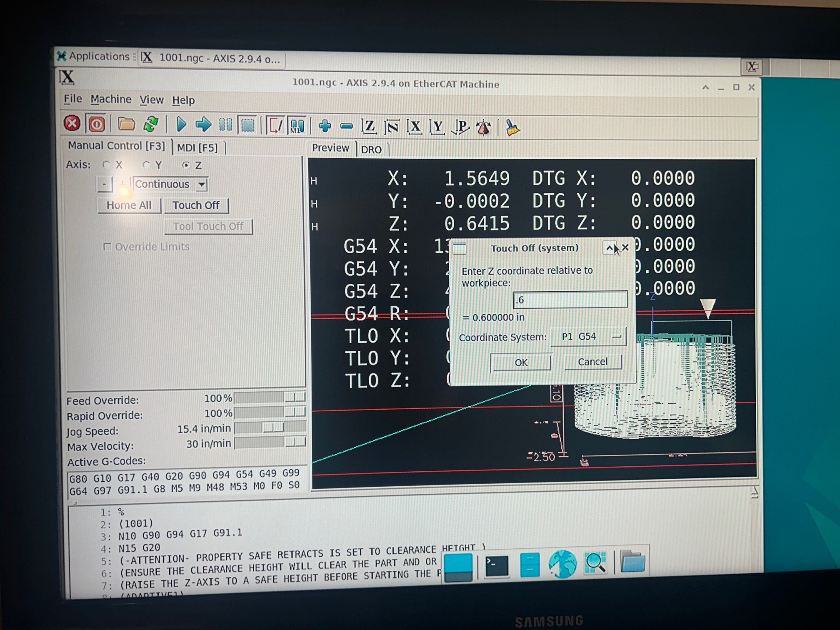840x630 pixels.
Task: Open the Continuous jog increment dropdown
Action: coord(202,184)
